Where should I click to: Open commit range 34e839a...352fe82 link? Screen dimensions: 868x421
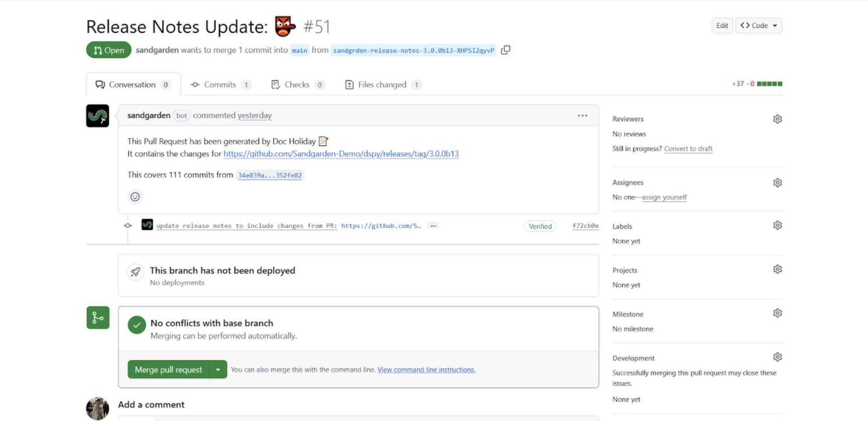coord(270,175)
